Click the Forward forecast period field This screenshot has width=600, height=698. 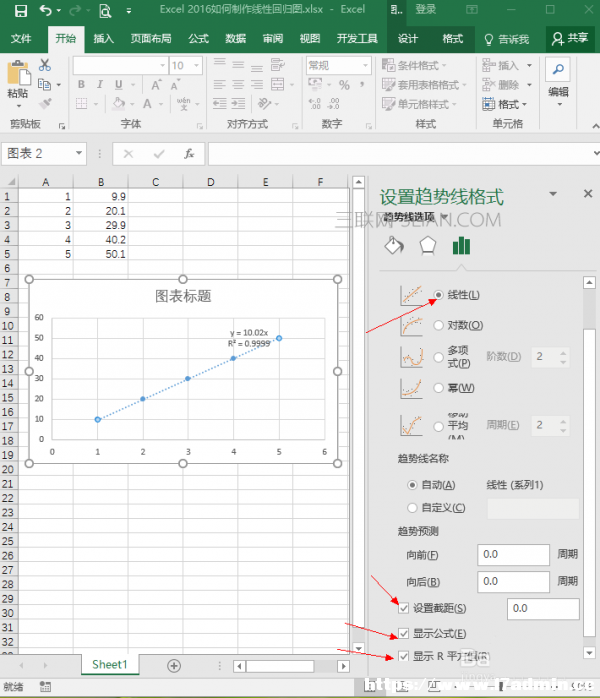tap(513, 555)
